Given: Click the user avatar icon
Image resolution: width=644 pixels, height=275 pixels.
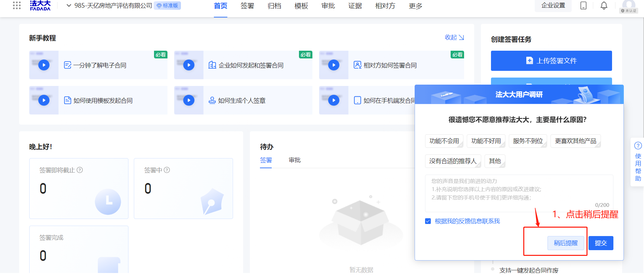Looking at the screenshot, I should click(x=629, y=6).
